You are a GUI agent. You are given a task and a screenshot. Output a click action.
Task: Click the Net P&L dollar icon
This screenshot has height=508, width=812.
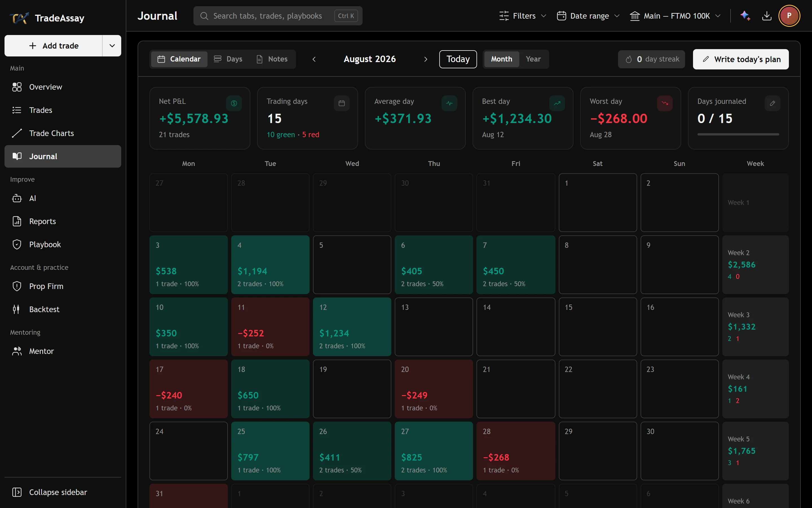(234, 103)
